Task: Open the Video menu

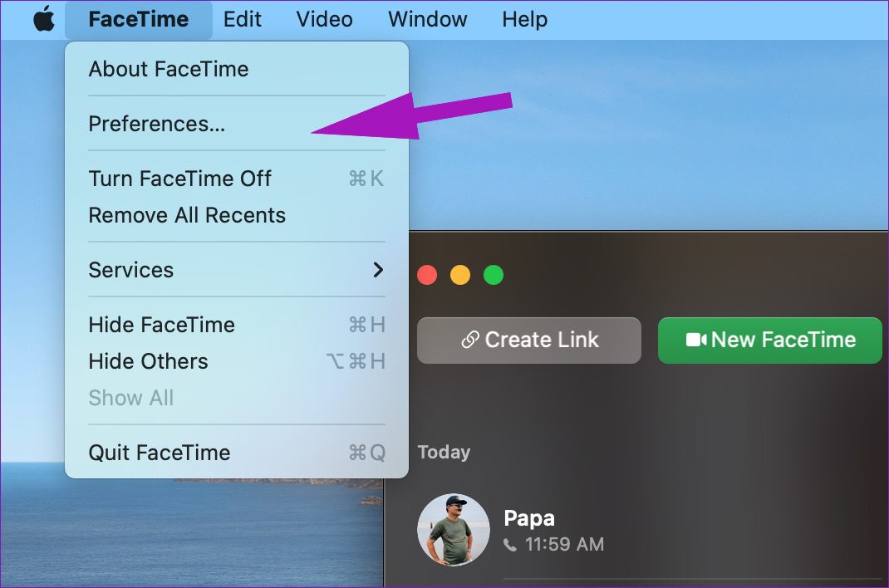Action: [x=323, y=18]
